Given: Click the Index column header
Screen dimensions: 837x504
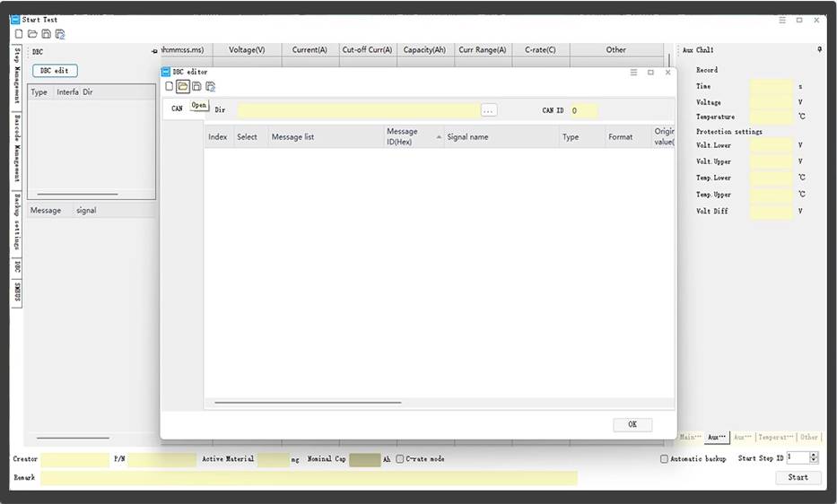Looking at the screenshot, I should coord(218,136).
